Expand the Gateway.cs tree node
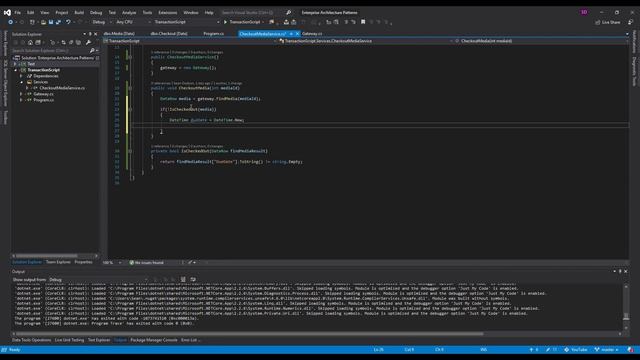 click(22, 94)
